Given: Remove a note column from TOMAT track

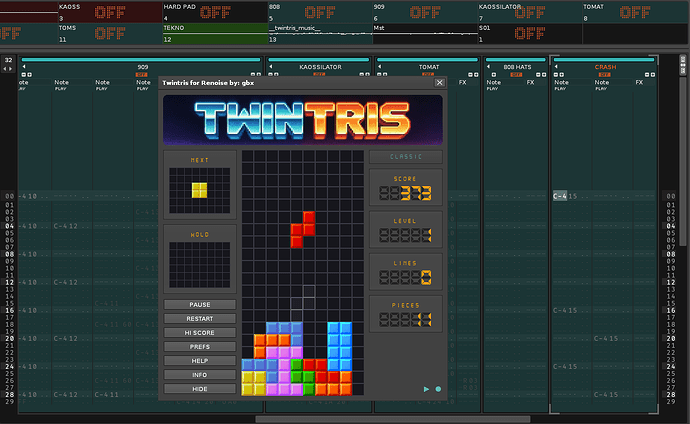Looking at the screenshot, I should [379, 75].
